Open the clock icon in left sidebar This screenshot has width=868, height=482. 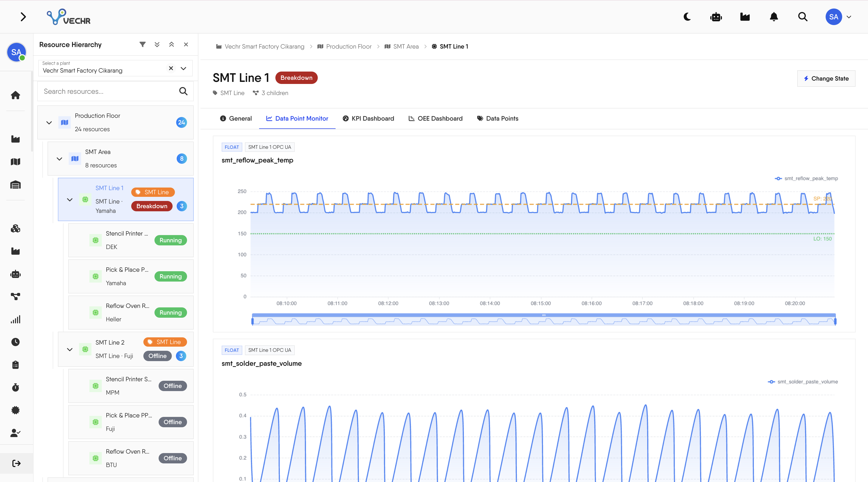[16, 342]
